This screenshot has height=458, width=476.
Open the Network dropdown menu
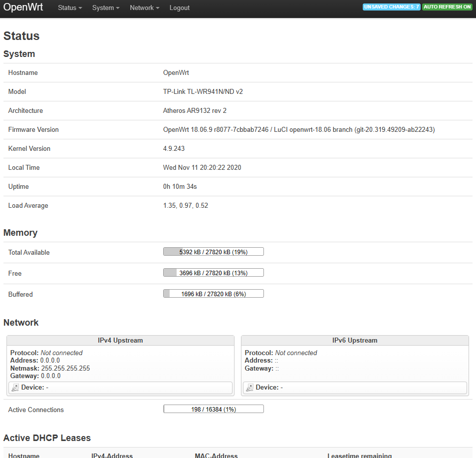144,7
